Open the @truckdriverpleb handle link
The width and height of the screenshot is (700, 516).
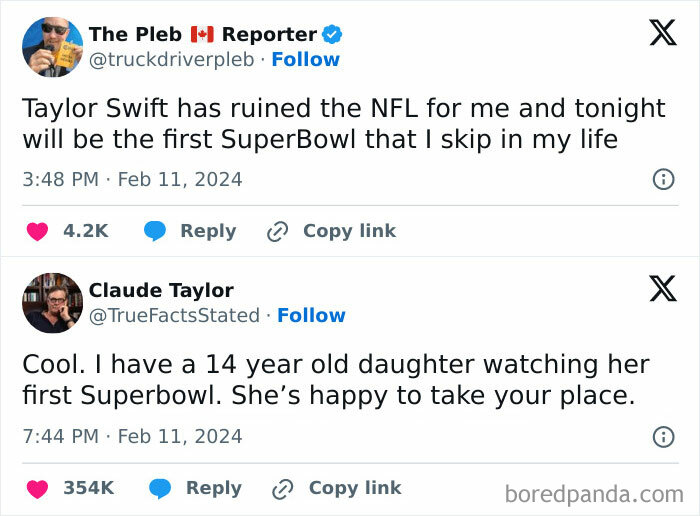point(171,60)
